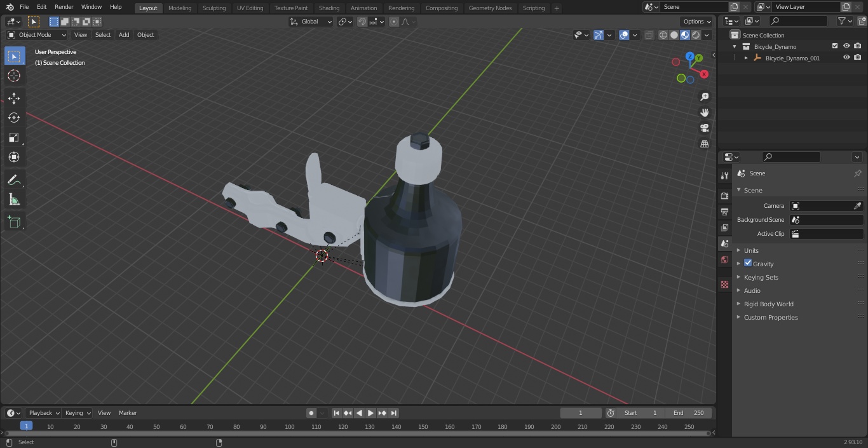Viewport: 868px width, 448px height.
Task: Switch to orthographic grid view icon
Action: pos(704,144)
